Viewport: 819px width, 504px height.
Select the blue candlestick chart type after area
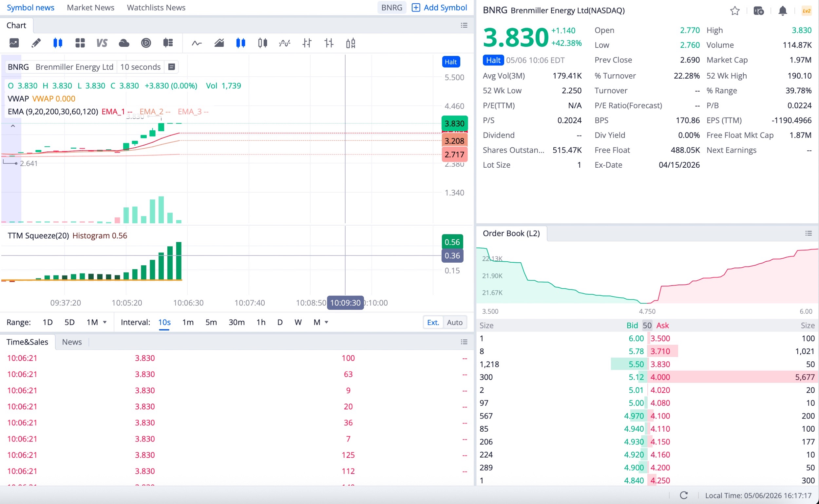pos(241,43)
